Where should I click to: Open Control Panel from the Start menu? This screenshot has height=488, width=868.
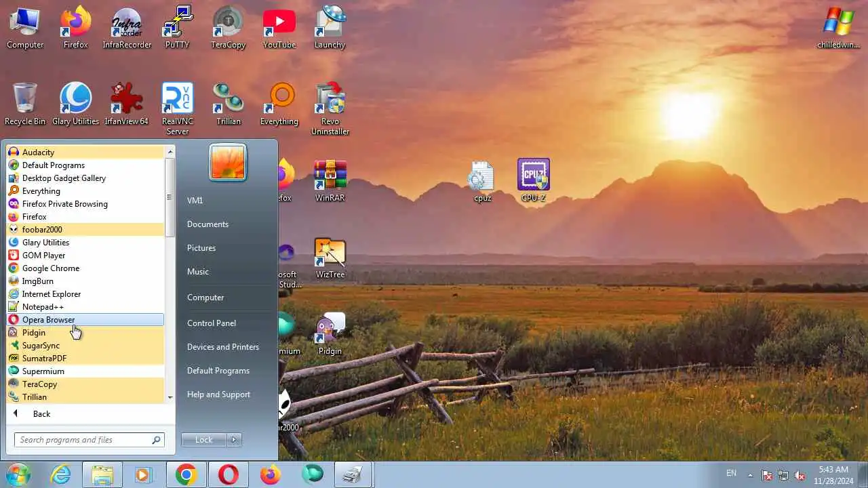(212, 323)
